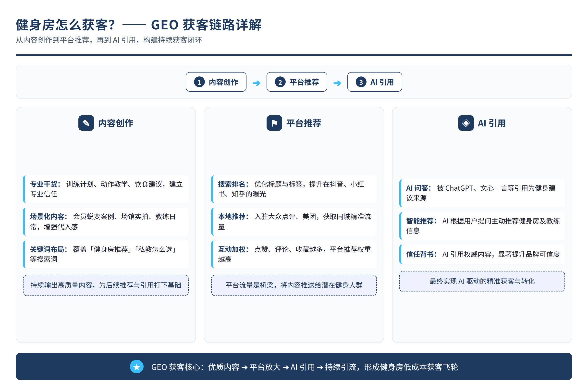Click the AI 引用 column heading
Image resolution: width=588 pixels, height=392 pixels.
491,123
